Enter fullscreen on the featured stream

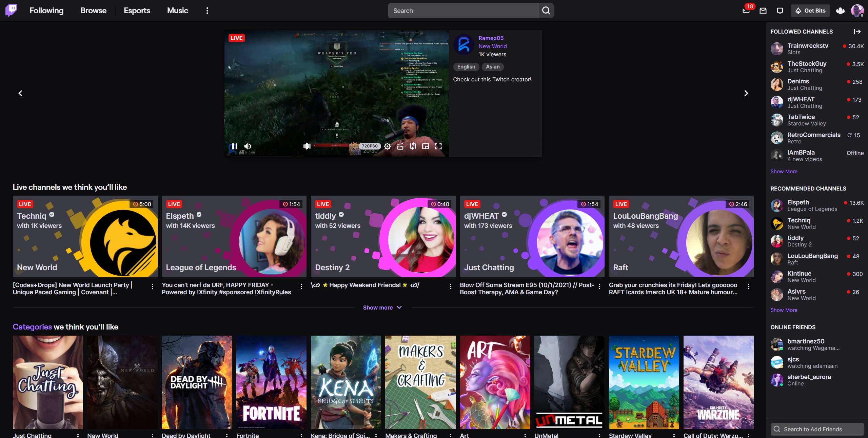click(x=438, y=146)
